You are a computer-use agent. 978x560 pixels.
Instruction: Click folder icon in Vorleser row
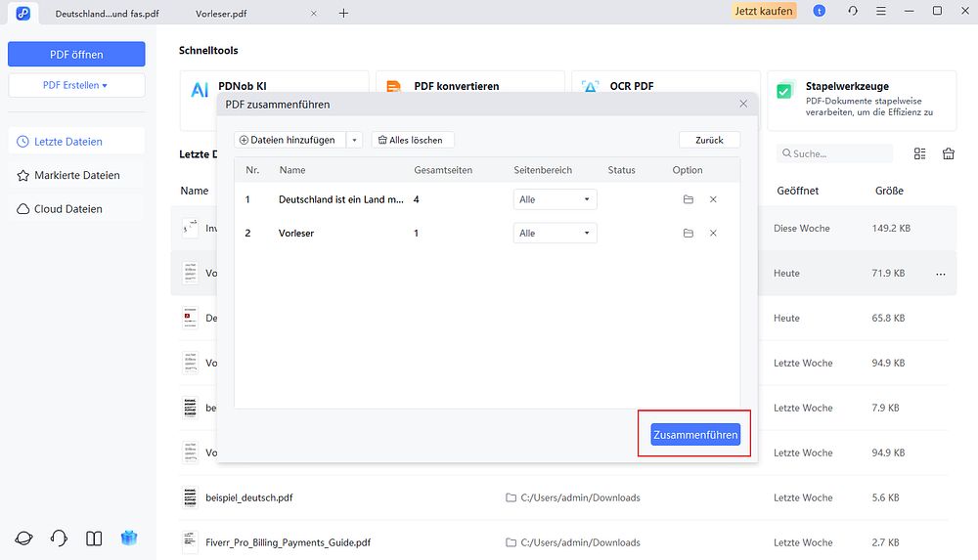(688, 234)
